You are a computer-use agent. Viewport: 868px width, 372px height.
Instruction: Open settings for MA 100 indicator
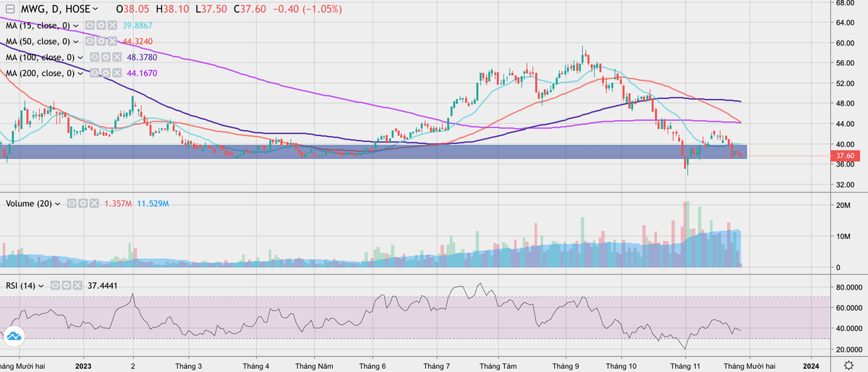point(106,57)
